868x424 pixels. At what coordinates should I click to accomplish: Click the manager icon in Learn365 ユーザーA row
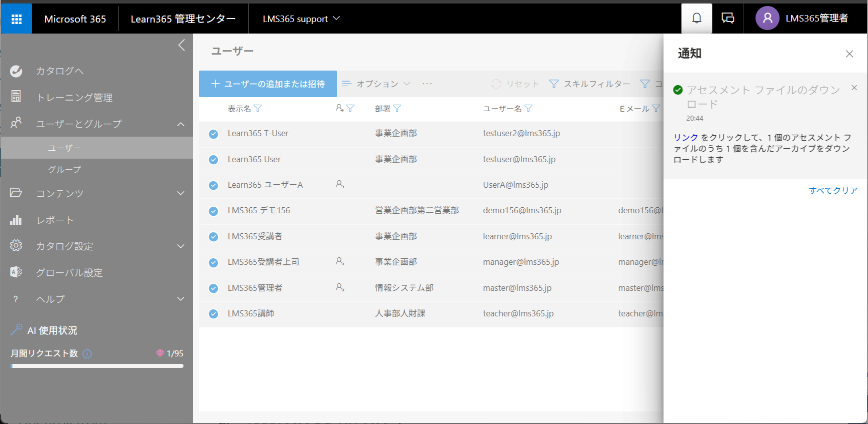340,184
